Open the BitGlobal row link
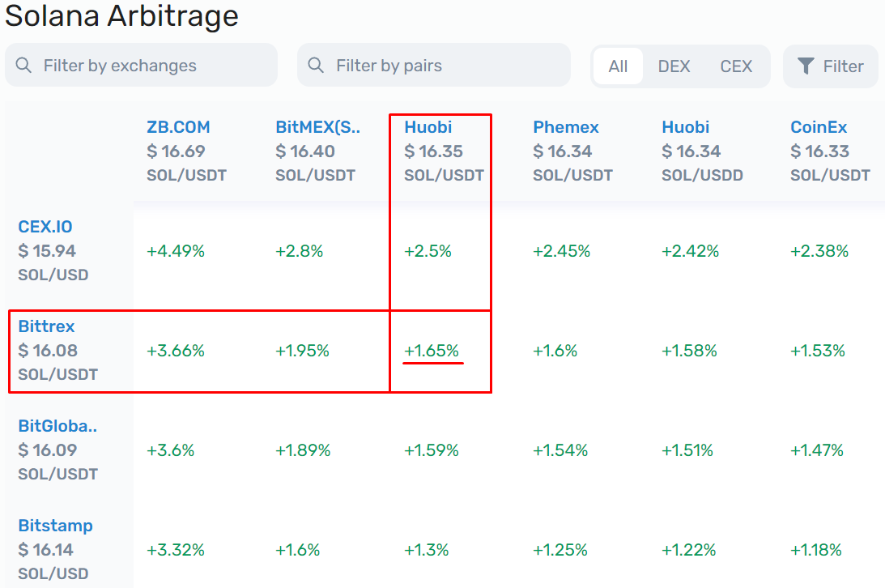Screen dimensions: 885x588 (57, 426)
